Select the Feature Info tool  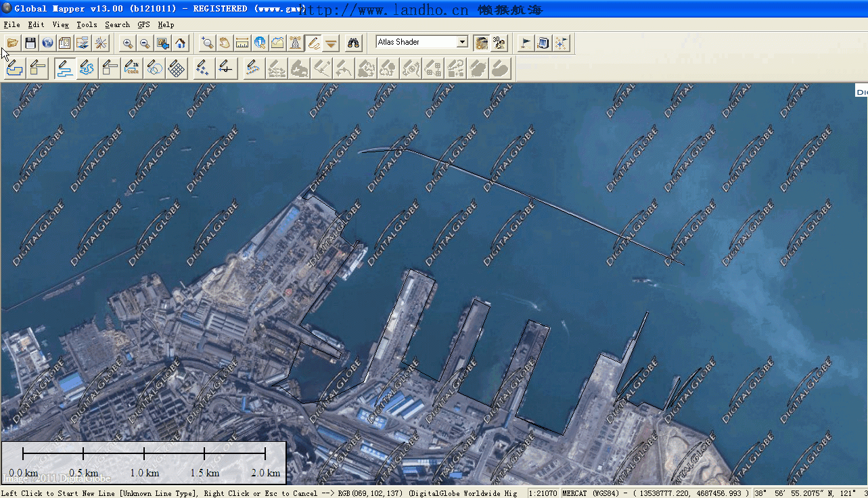260,43
